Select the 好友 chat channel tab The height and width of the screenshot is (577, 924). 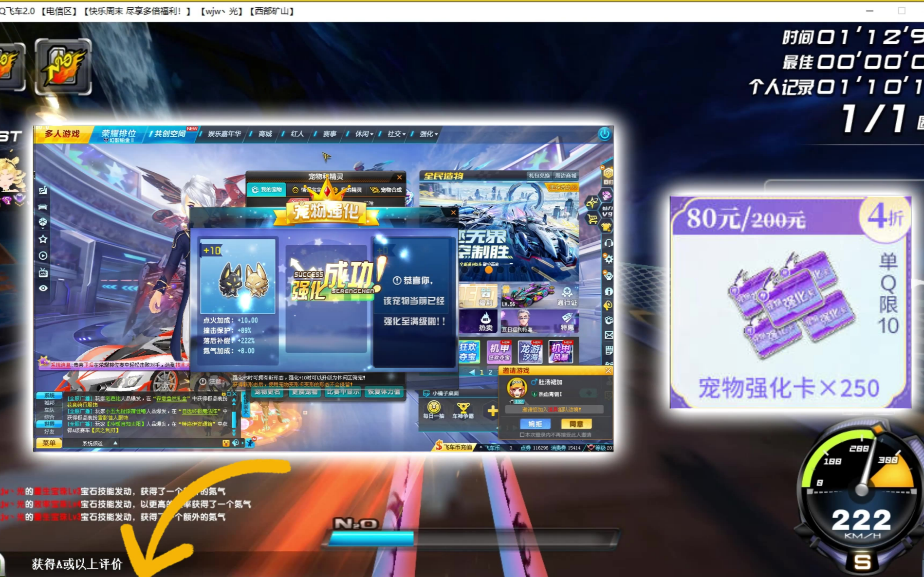[49, 432]
